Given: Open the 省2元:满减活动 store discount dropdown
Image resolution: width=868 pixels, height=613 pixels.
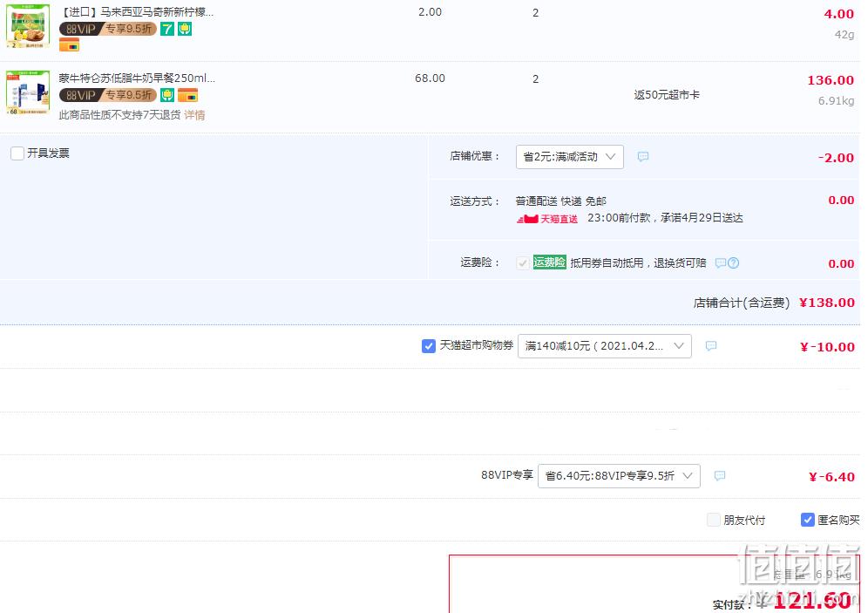Looking at the screenshot, I should (570, 157).
